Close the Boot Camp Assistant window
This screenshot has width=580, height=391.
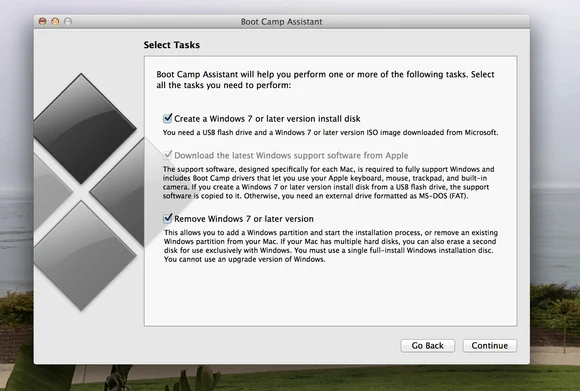click(x=43, y=21)
